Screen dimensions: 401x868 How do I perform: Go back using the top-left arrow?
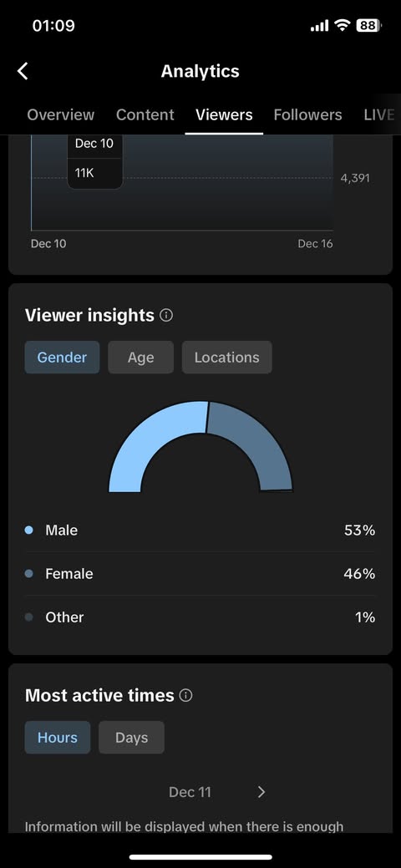click(x=23, y=71)
